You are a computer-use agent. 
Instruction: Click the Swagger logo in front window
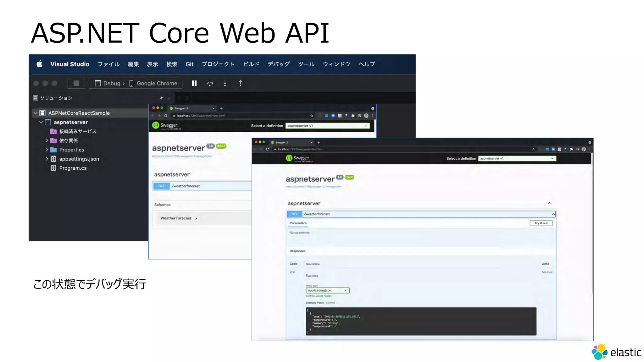pos(299,158)
